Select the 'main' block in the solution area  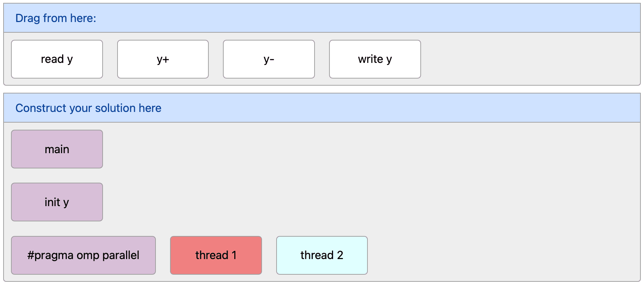tap(57, 149)
